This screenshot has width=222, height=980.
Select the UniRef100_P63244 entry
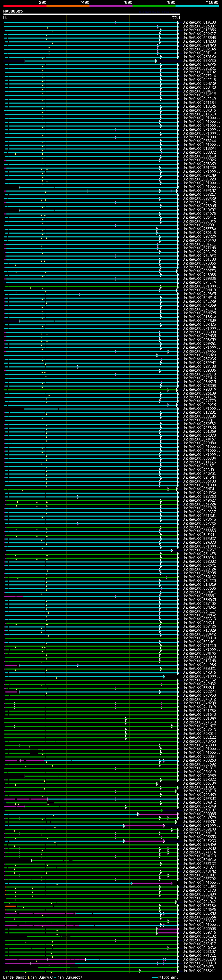(199, 141)
